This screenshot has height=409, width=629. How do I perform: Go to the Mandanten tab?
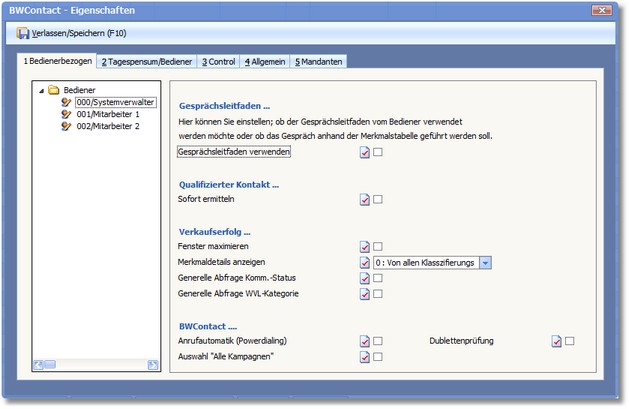point(319,61)
